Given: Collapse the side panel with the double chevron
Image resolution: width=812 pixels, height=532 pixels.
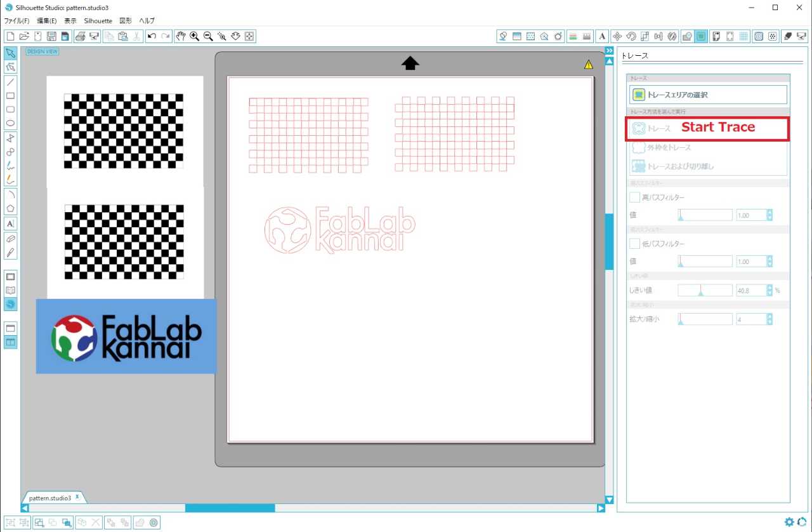Looking at the screenshot, I should (x=610, y=51).
